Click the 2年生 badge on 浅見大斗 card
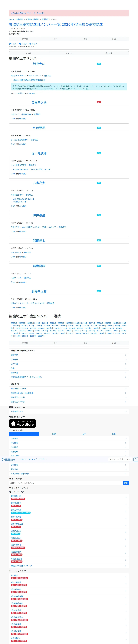Screen dimensions: 138x644 pos(99,64)
